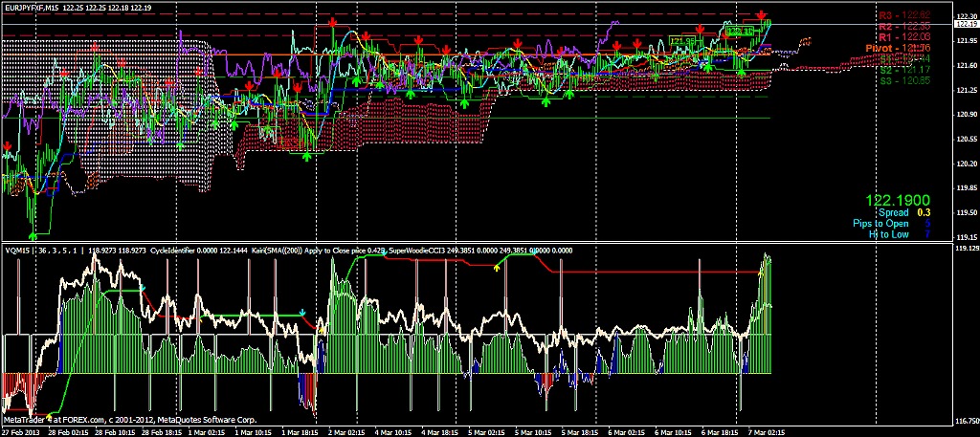
Task: Click the yellow arrow beside MetaTrader copyright text
Action: [49, 417]
